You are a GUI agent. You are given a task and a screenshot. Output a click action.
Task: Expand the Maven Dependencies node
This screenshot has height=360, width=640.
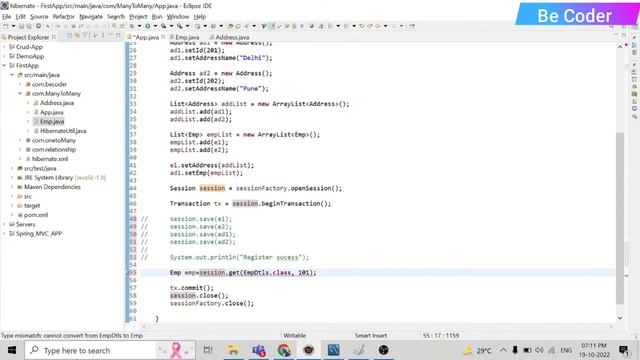point(12,187)
